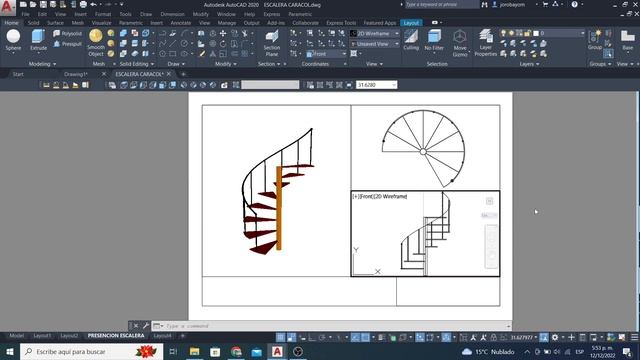Screen dimensions: 640x360
Task: Click the [+][Front][2D Wireframe] viewport label
Action: point(380,196)
